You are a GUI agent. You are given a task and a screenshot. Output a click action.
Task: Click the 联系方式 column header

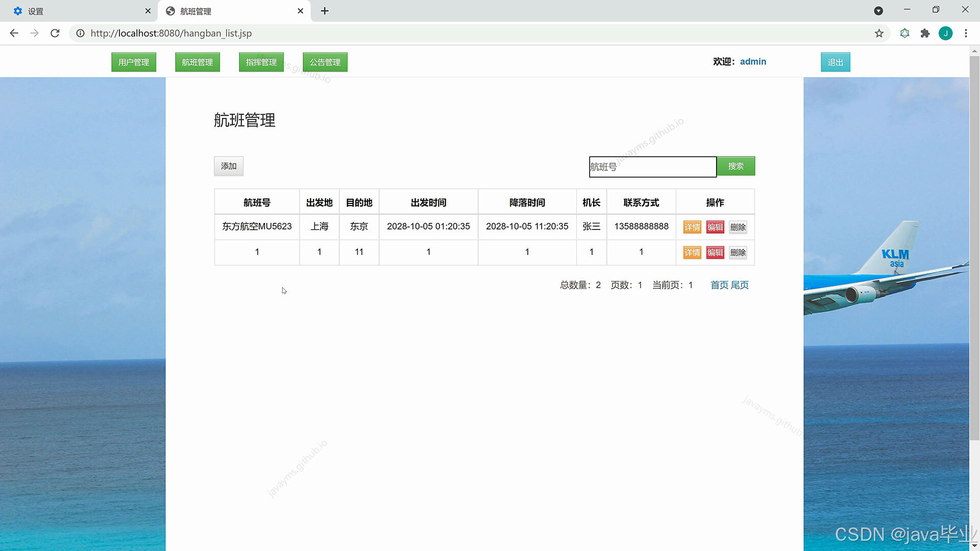pos(641,203)
